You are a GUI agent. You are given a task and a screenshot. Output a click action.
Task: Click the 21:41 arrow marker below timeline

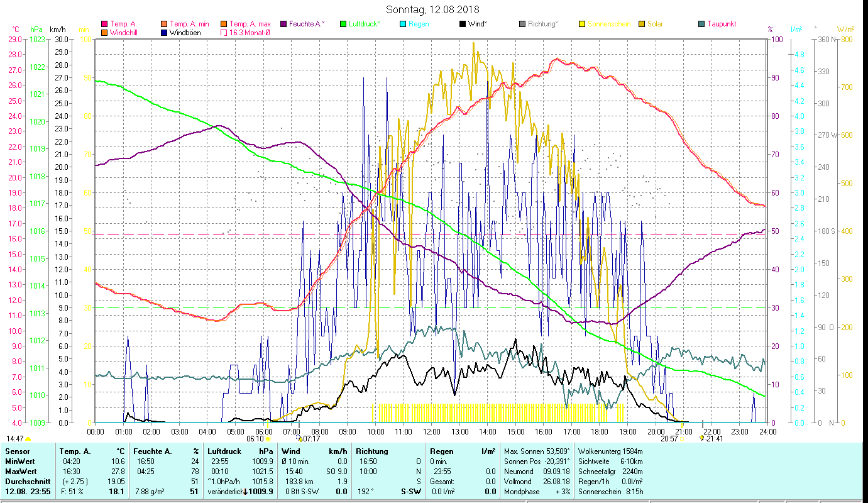[702, 438]
